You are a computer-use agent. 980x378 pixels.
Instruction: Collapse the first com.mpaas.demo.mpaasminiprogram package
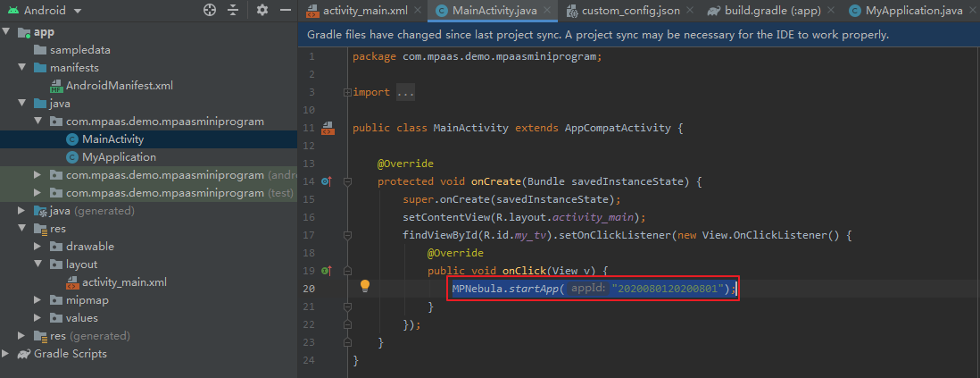[x=38, y=122]
